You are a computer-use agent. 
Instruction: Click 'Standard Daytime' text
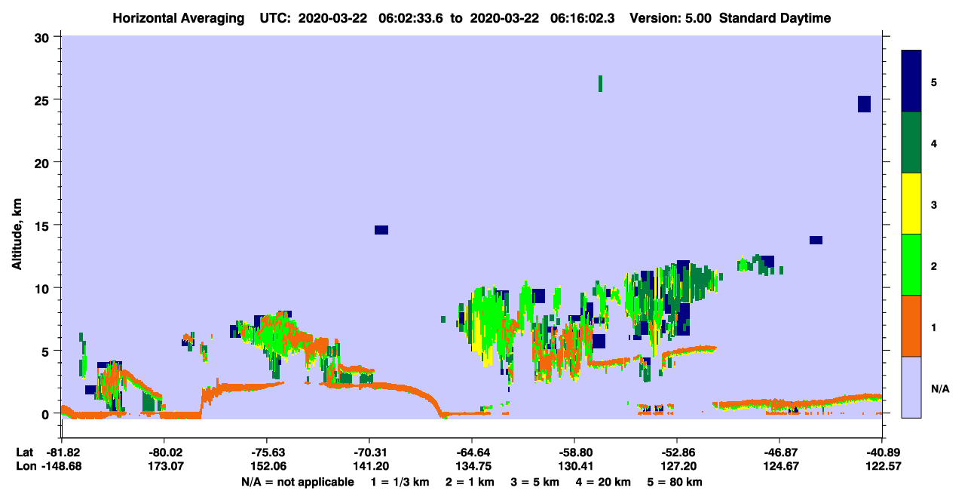[775, 18]
